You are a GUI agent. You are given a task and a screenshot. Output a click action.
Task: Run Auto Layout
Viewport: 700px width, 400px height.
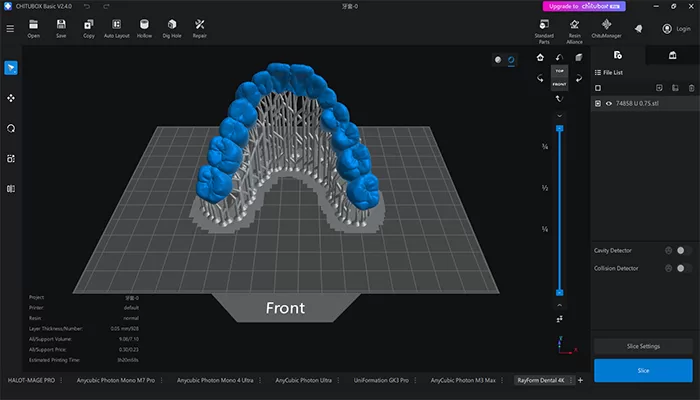(117, 29)
